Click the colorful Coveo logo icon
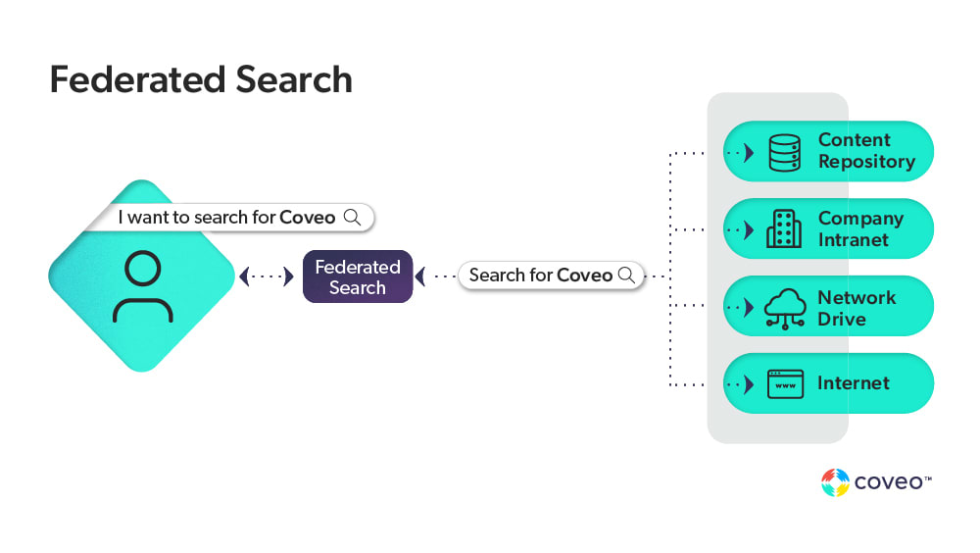This screenshot has width=980, height=553. click(x=834, y=482)
